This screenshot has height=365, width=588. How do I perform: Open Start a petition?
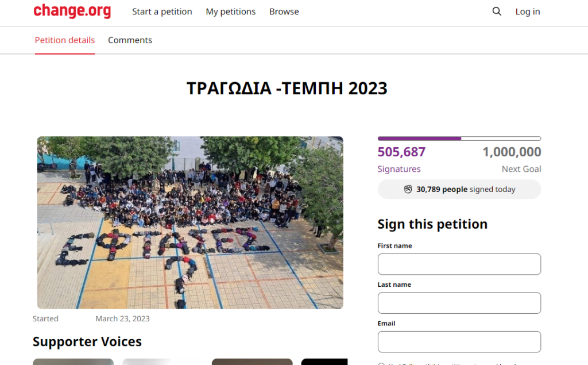point(162,11)
